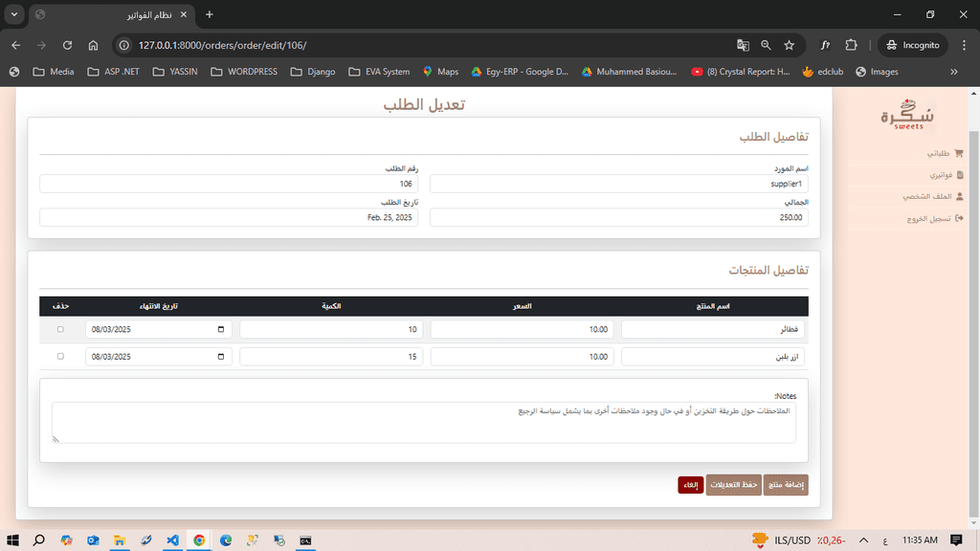Close the نظام الفواتير tab
The image size is (980, 551).
tap(183, 14)
